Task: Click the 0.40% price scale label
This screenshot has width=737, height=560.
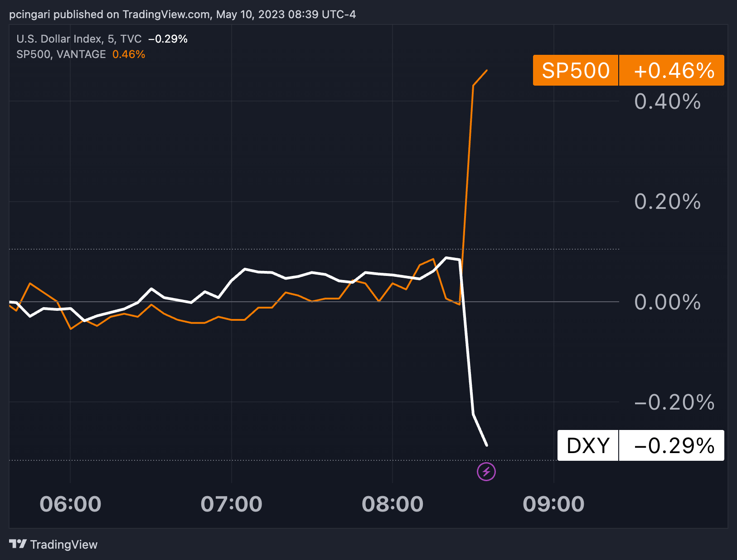Action: click(x=668, y=101)
